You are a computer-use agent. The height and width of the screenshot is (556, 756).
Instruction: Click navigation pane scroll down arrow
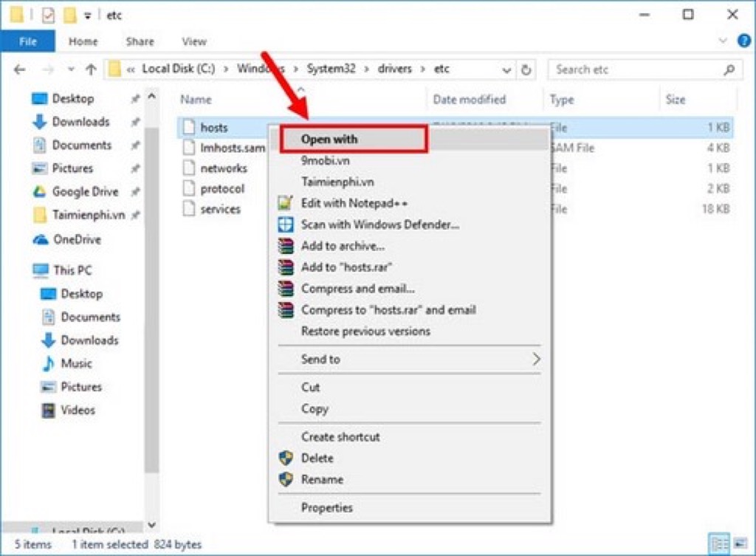[151, 525]
